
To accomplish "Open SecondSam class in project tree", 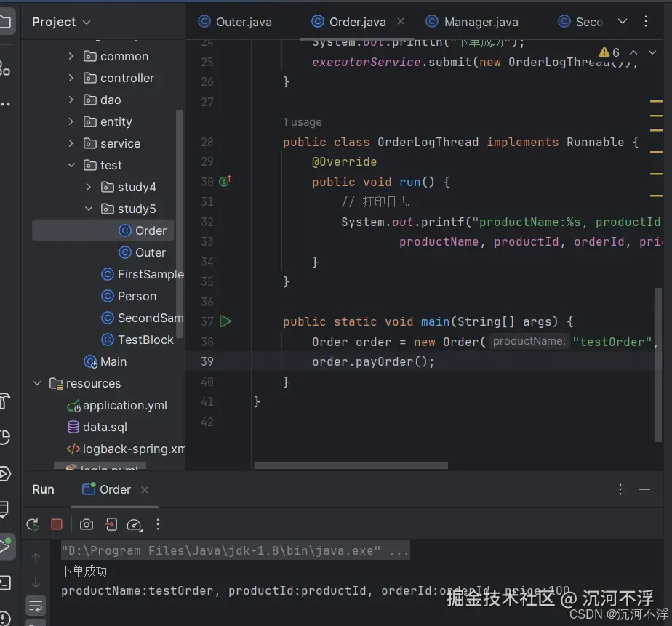I will tap(143, 318).
